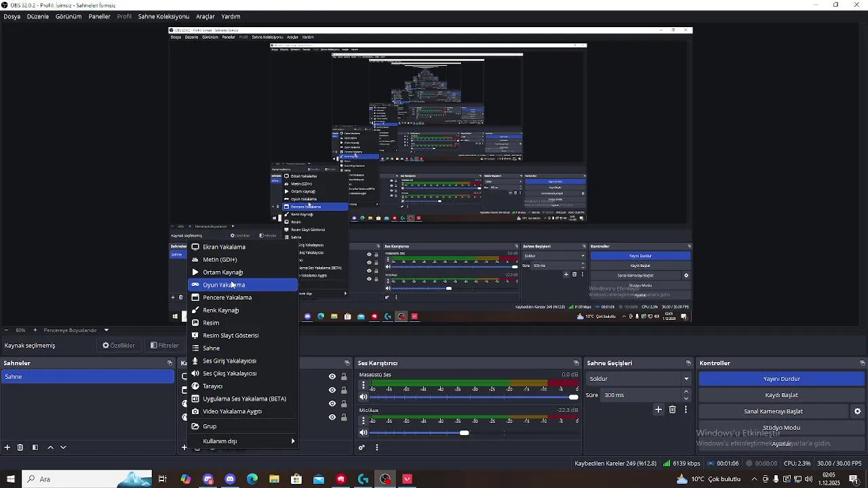Move scene down with the down arrow in Sahneler
Viewport: 868px width, 488px height.
point(63,447)
